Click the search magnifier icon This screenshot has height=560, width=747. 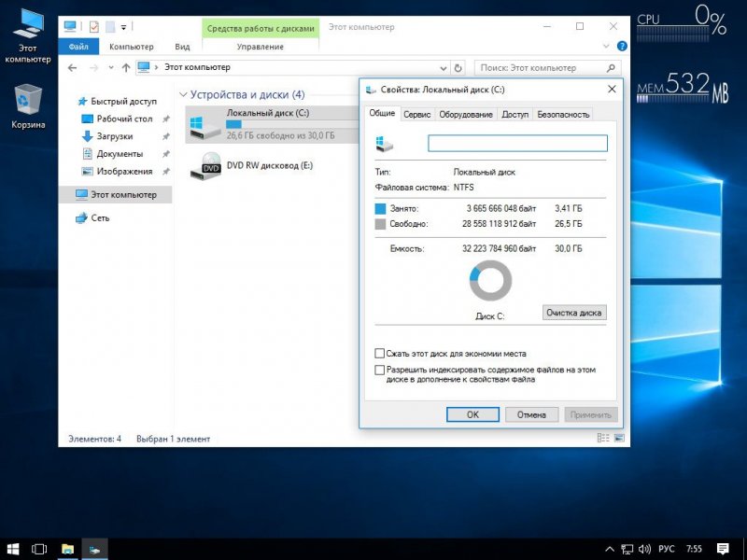click(x=611, y=67)
